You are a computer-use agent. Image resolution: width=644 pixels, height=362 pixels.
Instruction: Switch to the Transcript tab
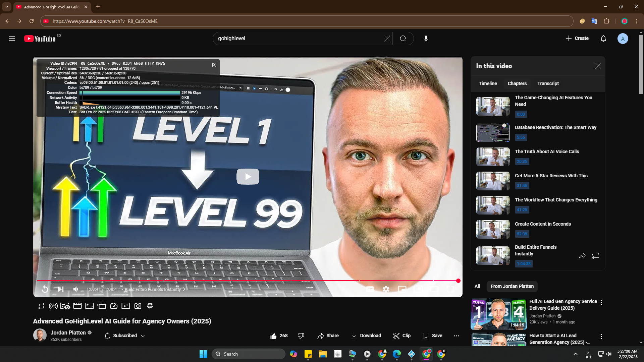point(548,83)
